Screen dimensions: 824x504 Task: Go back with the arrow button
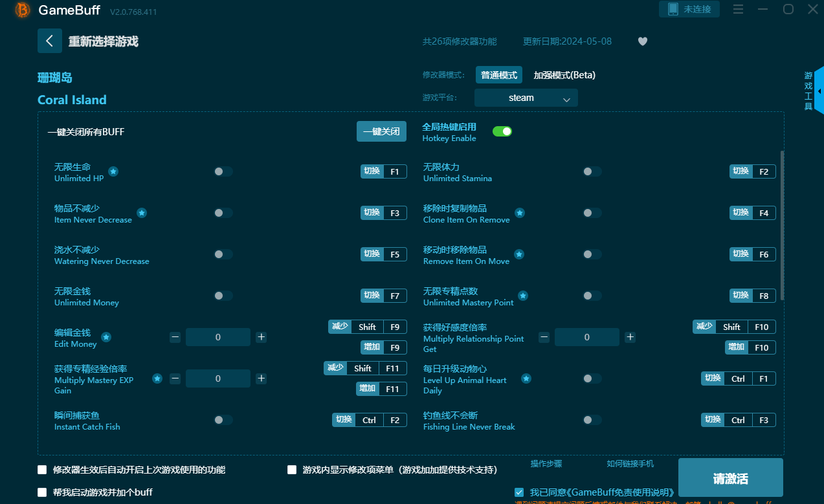[x=50, y=41]
